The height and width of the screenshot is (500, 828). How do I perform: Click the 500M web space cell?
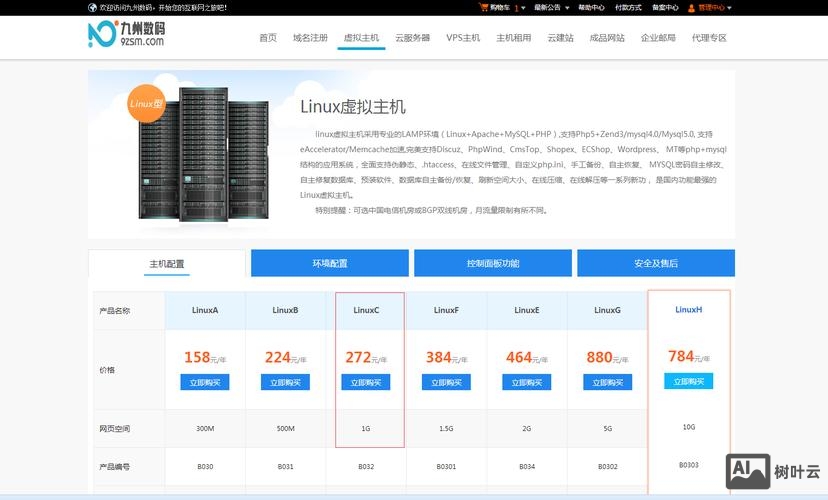point(285,429)
